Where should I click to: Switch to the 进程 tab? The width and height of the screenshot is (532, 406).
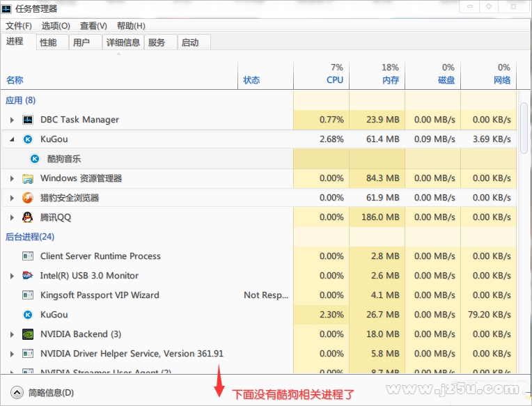tap(19, 41)
